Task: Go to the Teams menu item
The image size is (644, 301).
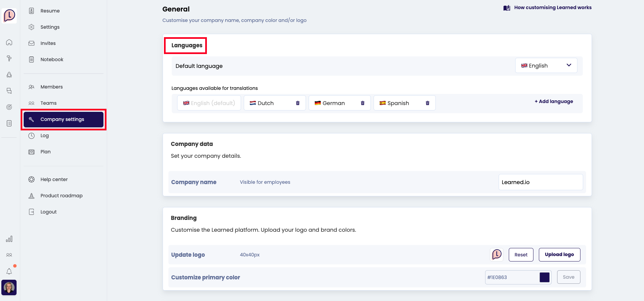Action: [x=48, y=103]
